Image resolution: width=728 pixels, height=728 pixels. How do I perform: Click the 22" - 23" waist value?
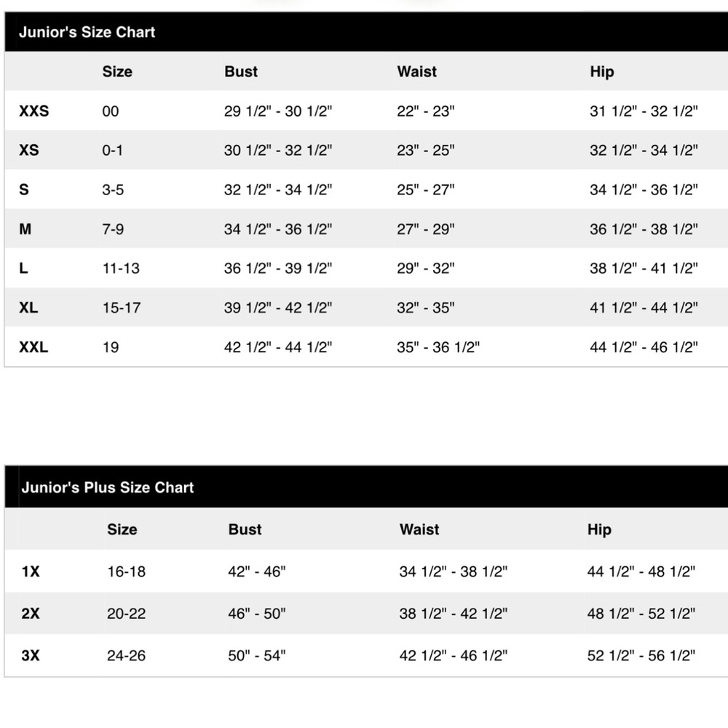pyautogui.click(x=426, y=111)
